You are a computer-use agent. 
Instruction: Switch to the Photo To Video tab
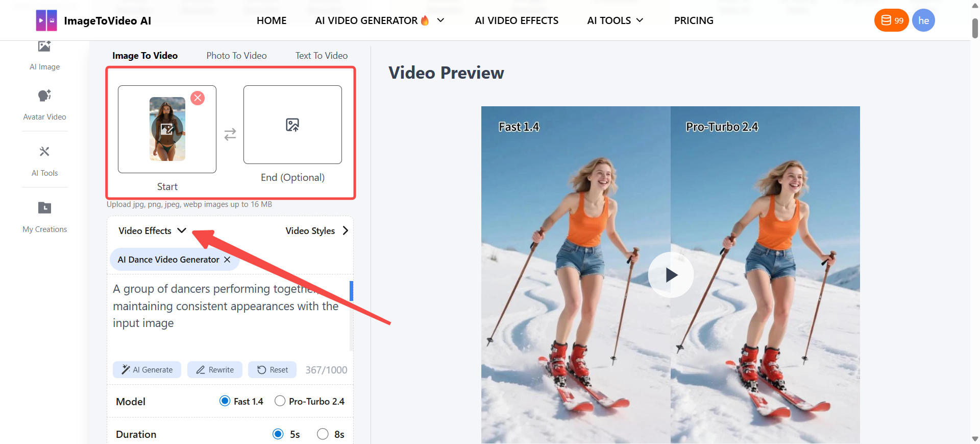(236, 55)
